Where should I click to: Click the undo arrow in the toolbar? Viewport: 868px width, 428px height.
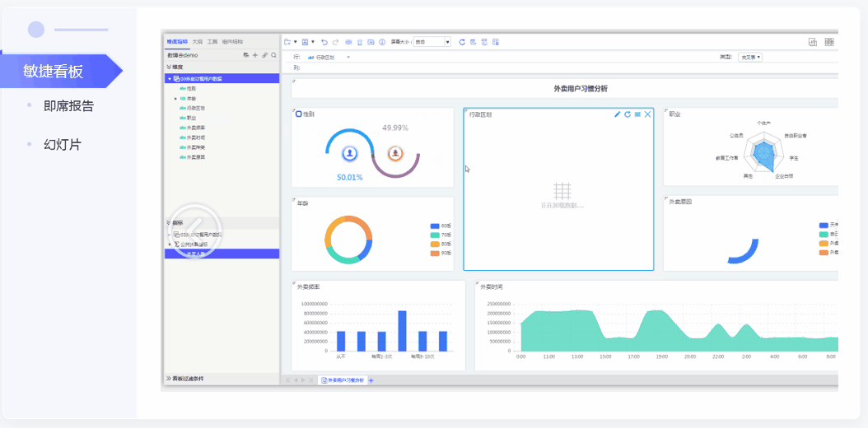pyautogui.click(x=324, y=42)
